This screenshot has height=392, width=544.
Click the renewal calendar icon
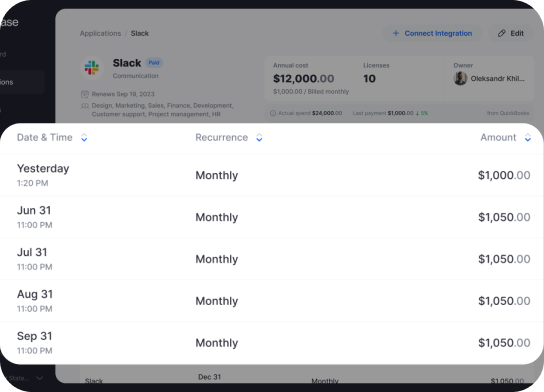click(x=85, y=94)
